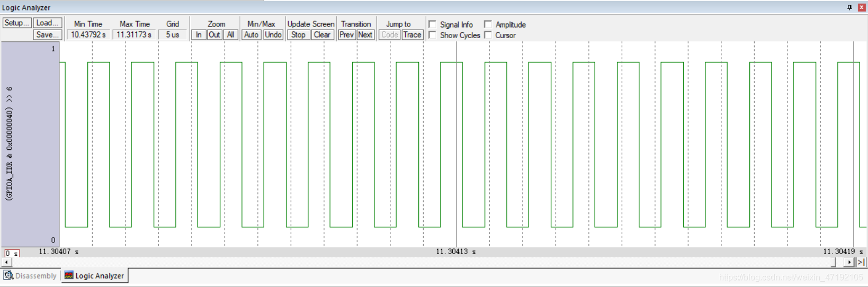Screen dimensions: 868x287
Task: Click the horizontal scrollbar thumb
Action: click(x=834, y=262)
